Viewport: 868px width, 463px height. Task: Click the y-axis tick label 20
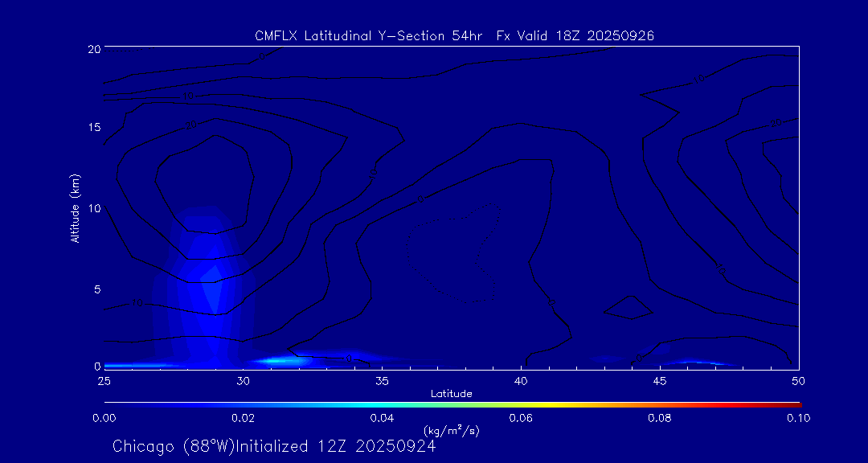point(93,48)
